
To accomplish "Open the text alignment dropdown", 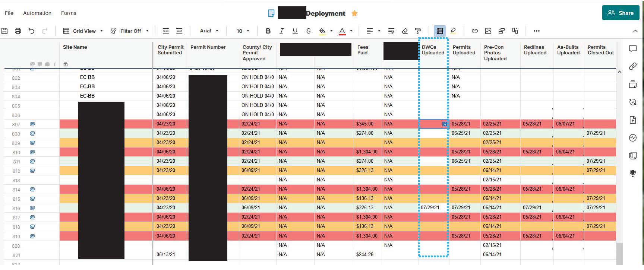I will (x=373, y=31).
